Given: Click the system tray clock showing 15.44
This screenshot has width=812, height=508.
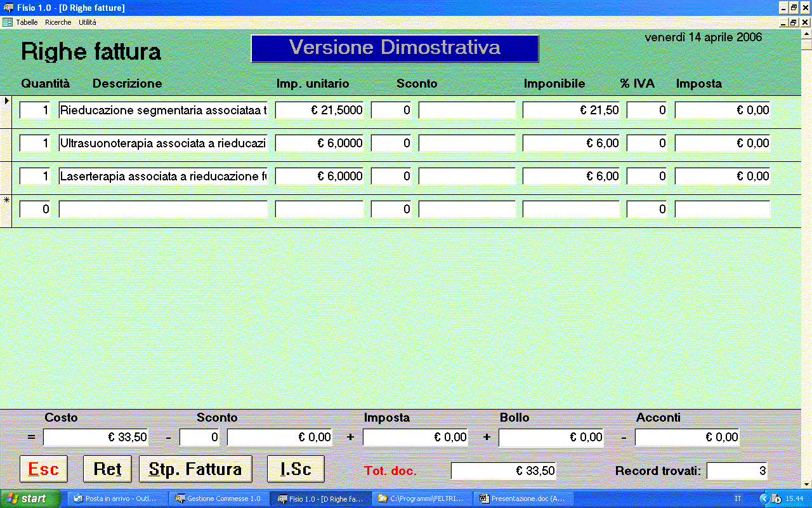Looking at the screenshot, I should (x=795, y=499).
